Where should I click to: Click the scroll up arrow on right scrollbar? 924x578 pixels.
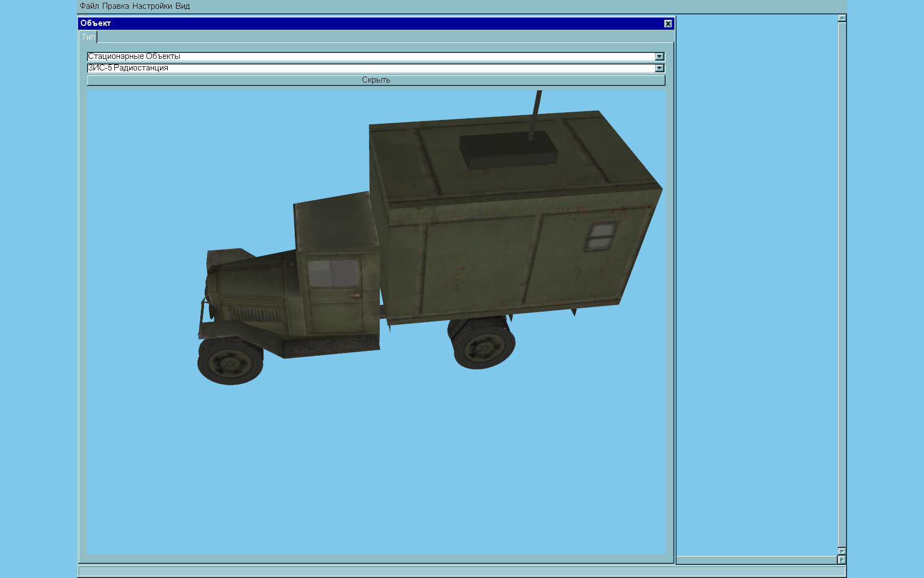coord(842,18)
